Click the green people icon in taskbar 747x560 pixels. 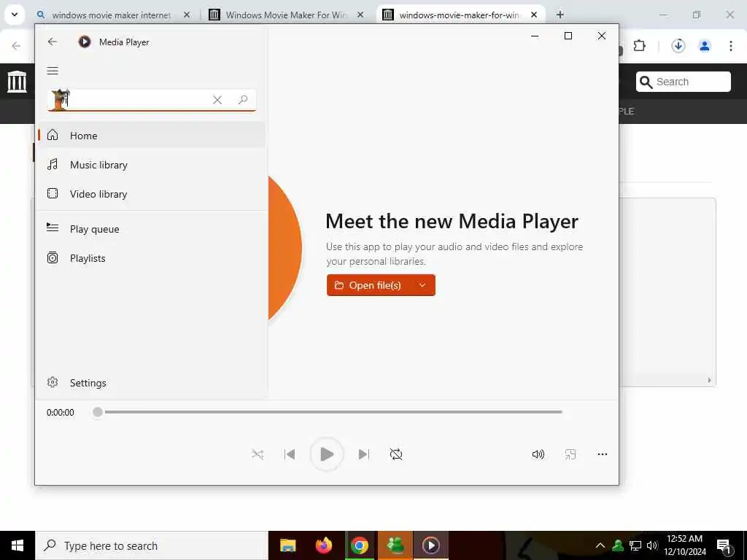coord(395,545)
